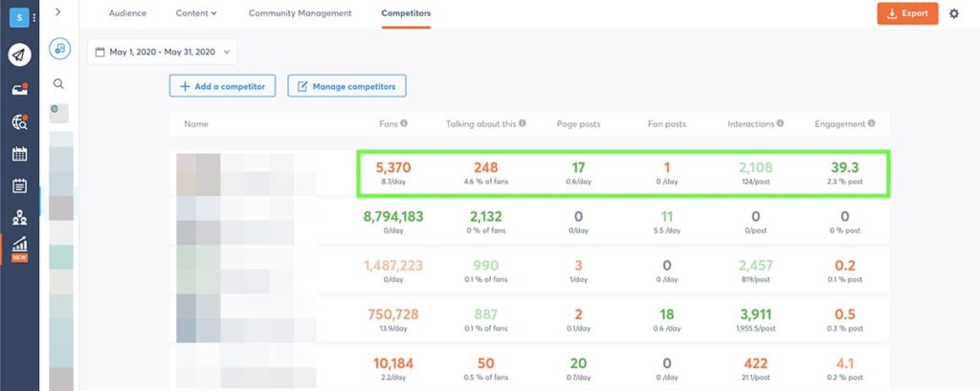Open the Content tab dropdown
This screenshot has height=391, width=980.
(196, 13)
